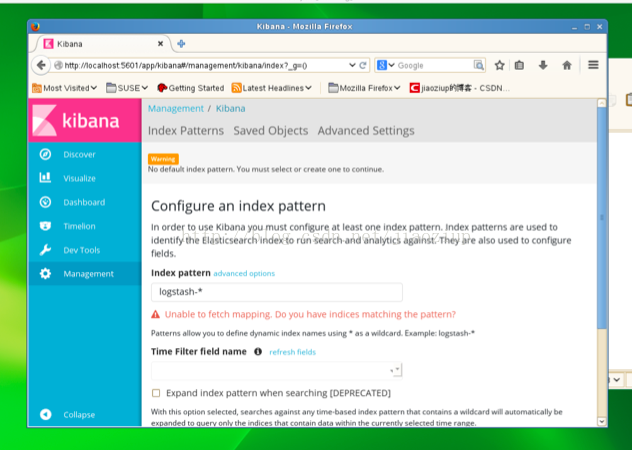This screenshot has height=450, width=632.
Task: Open Dev Tools label in the sidebar
Action: point(81,250)
